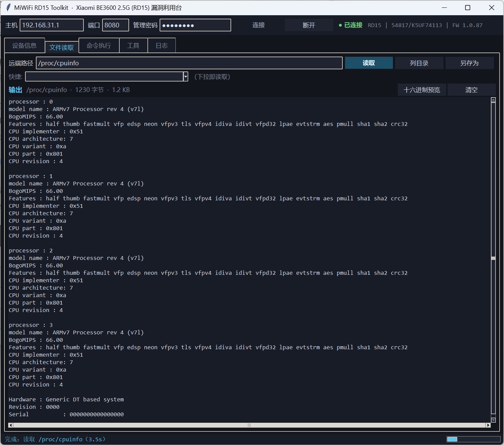Click the vertical scrollbar thumb grip

493,258
